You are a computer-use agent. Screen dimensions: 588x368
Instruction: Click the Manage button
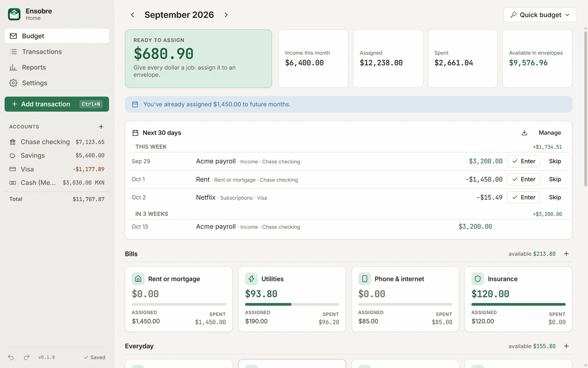[x=550, y=133]
